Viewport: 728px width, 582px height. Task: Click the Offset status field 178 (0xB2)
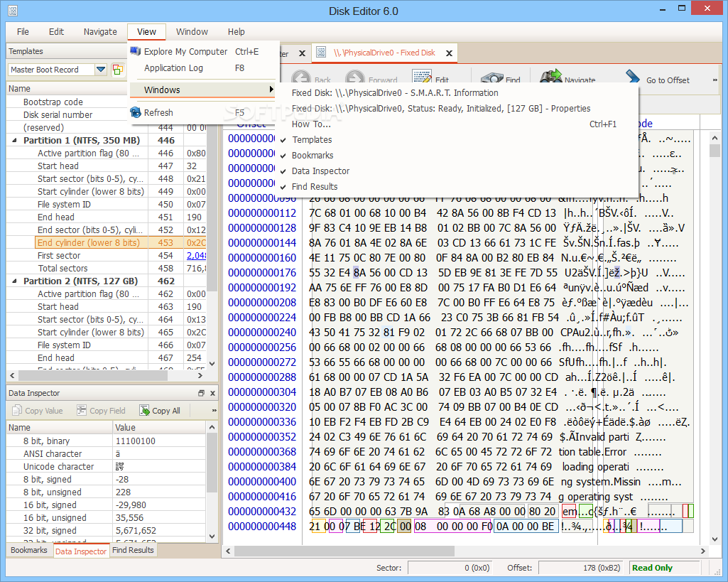coord(581,568)
